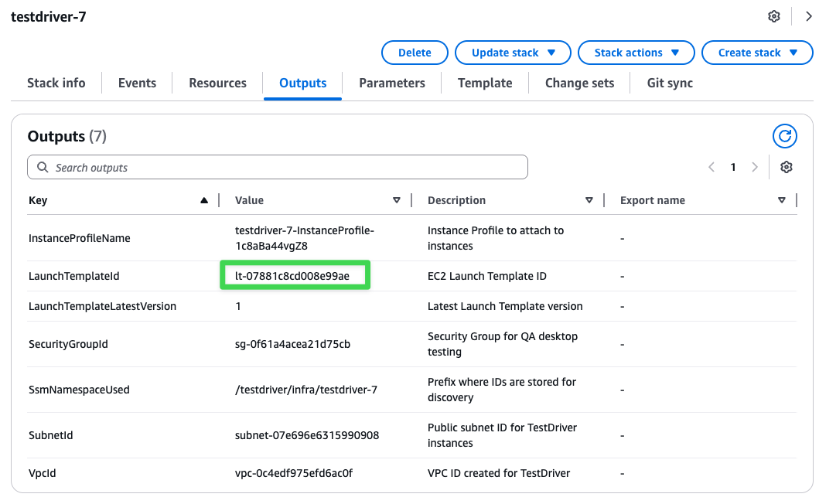819x504 pixels.
Task: Click the LaunchTemplateId value lt-07881c8cd008e99ae
Action: (x=292, y=276)
